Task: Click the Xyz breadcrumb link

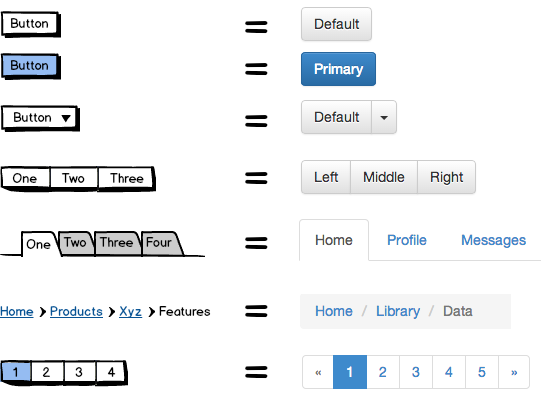Action: [130, 312]
